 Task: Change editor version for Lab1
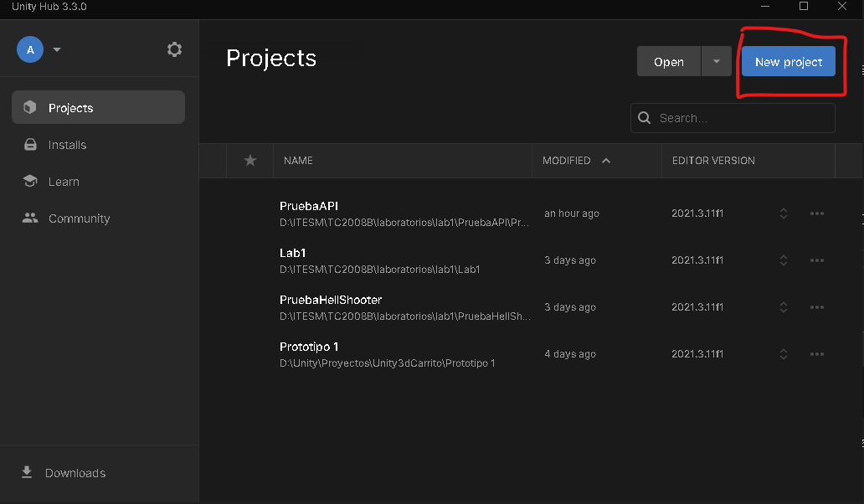pos(784,260)
